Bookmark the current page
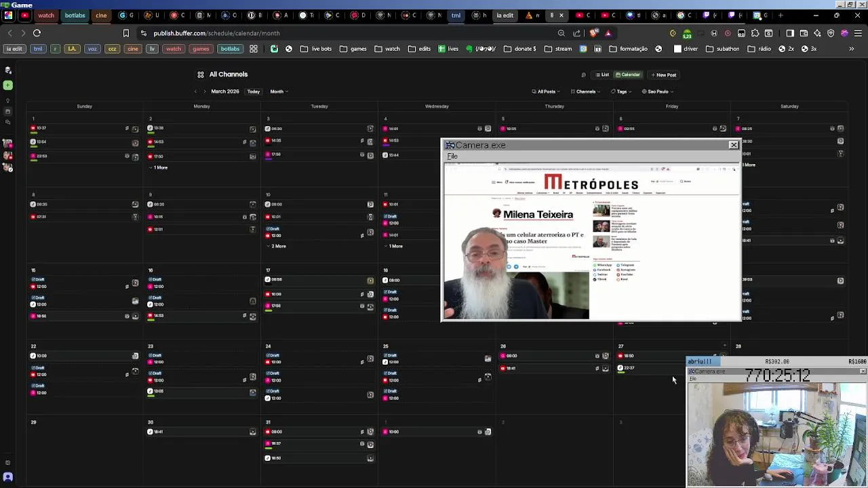 pos(125,33)
